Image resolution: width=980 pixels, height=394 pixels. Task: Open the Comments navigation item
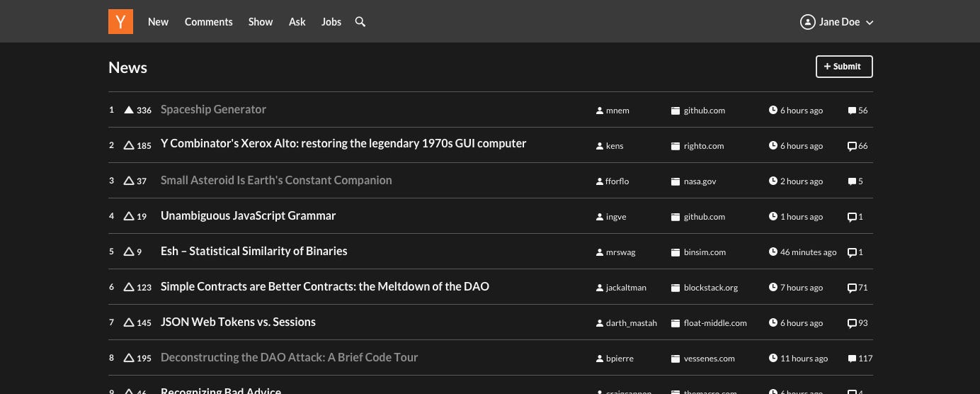pos(209,22)
